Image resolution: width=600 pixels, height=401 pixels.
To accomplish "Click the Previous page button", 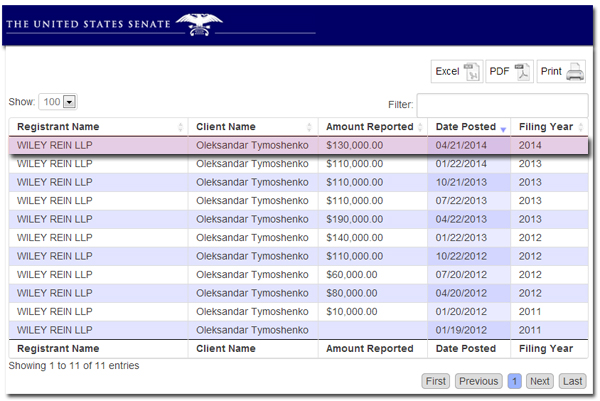I will tap(478, 381).
